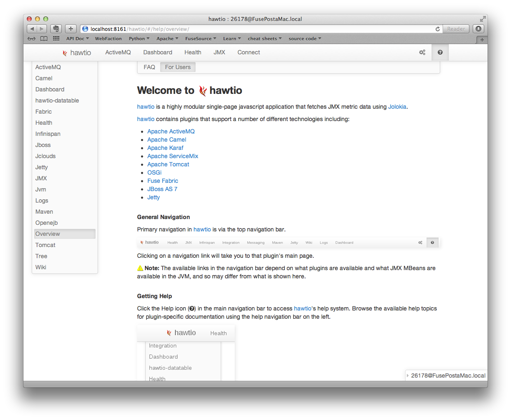
Task: Click the hawtio logo in navbar
Action: click(77, 53)
